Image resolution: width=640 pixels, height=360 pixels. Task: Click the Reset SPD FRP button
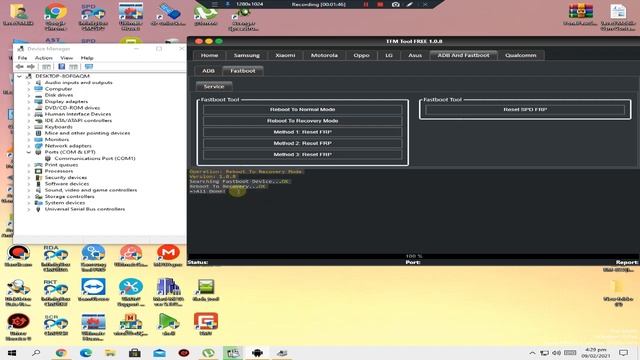click(x=525, y=109)
